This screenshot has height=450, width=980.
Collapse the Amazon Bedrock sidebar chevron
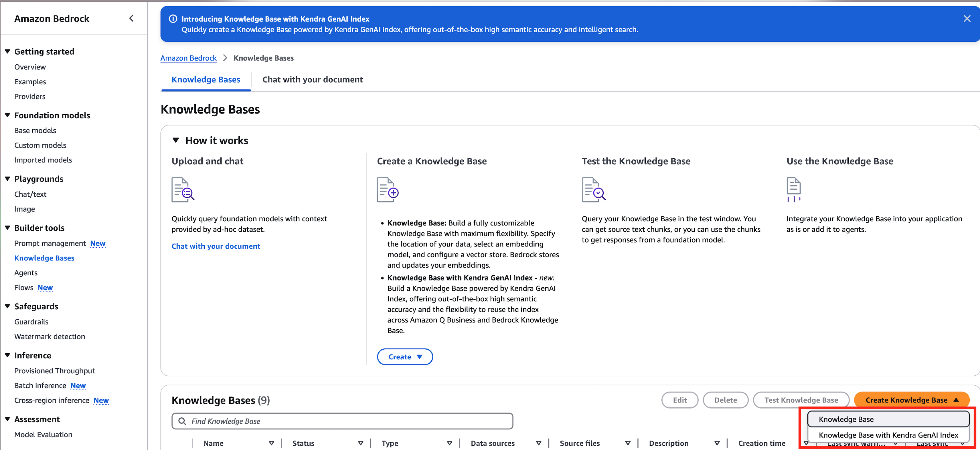coord(131,18)
